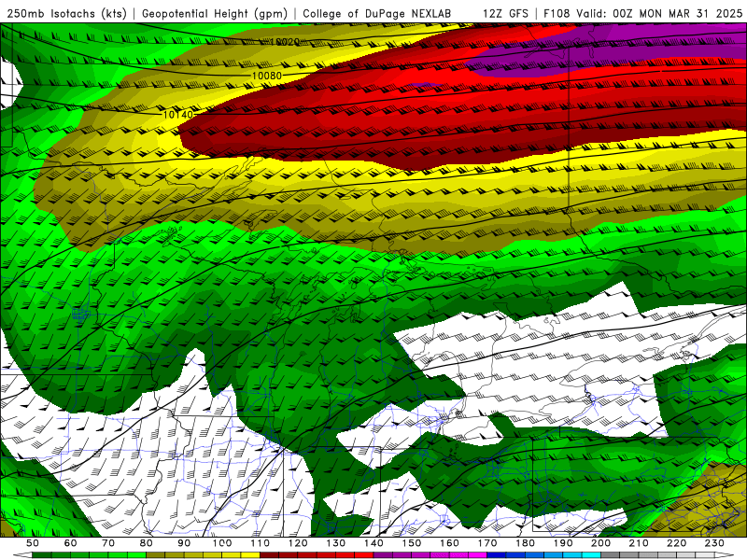Click the 170 value on the color scale
Screen dimensions: 747x560
coord(487,543)
